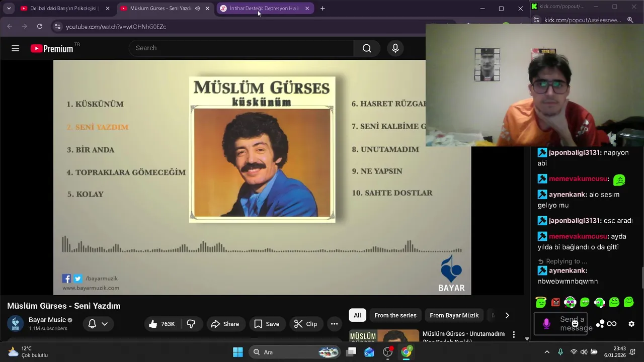644x362 pixels.
Task: Open Bayar Music channel avatar
Action: point(16,324)
